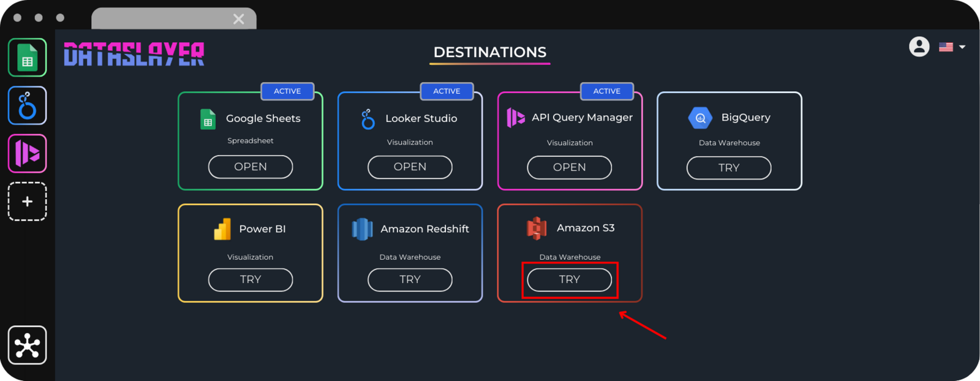Close the browser tab
Viewport: 980px width, 381px height.
point(239,20)
